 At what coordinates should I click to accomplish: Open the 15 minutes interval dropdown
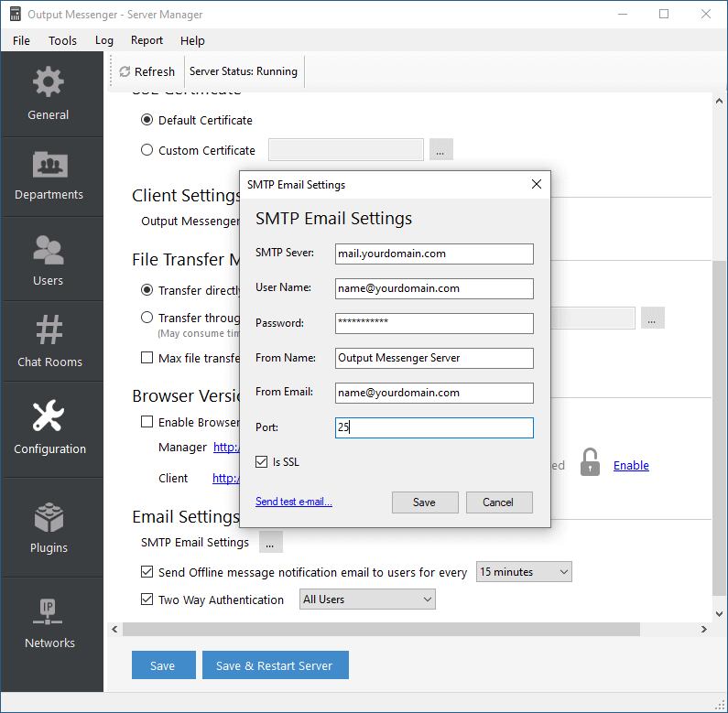524,572
